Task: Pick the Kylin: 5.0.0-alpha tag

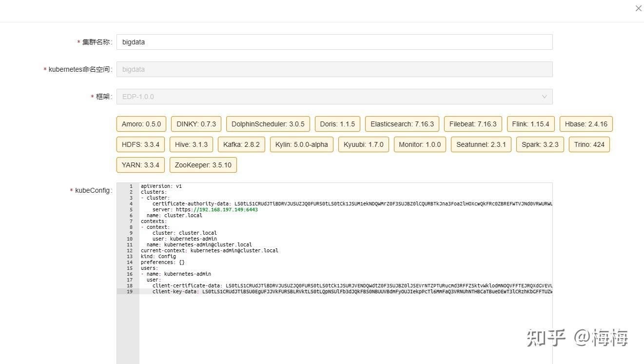Action: (302, 144)
